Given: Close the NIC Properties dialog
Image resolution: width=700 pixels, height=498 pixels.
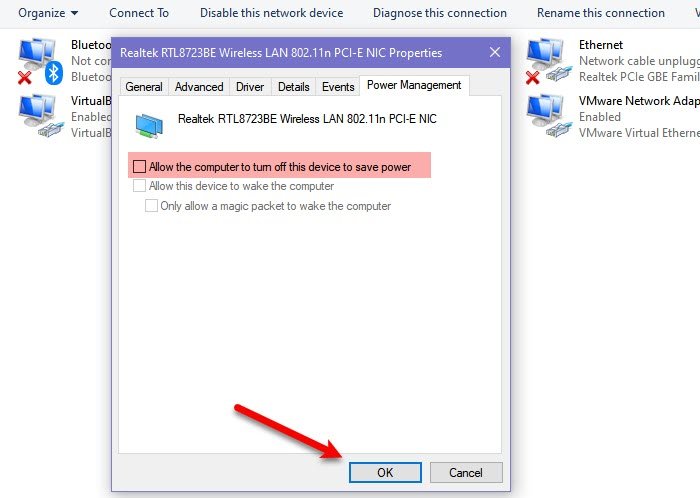Looking at the screenshot, I should coord(494,51).
